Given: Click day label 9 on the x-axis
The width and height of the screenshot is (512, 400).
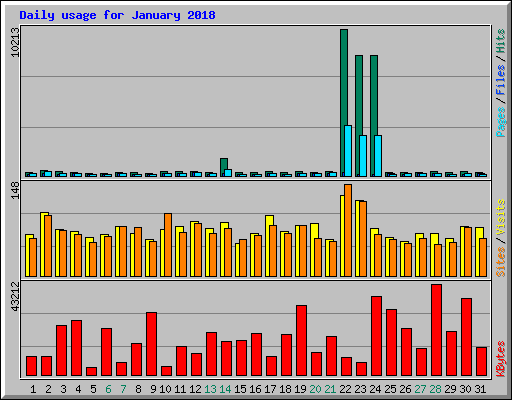Looking at the screenshot, I should (x=153, y=389).
